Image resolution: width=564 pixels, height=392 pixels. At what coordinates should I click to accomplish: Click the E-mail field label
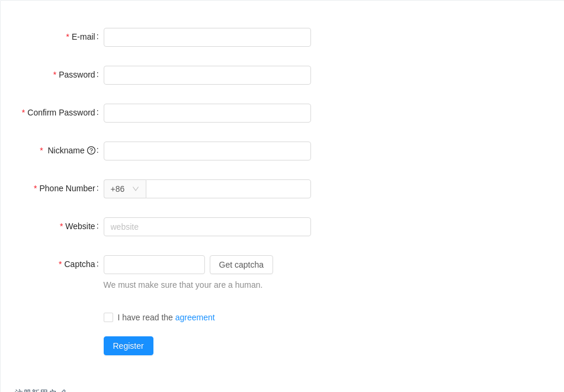coord(83,37)
